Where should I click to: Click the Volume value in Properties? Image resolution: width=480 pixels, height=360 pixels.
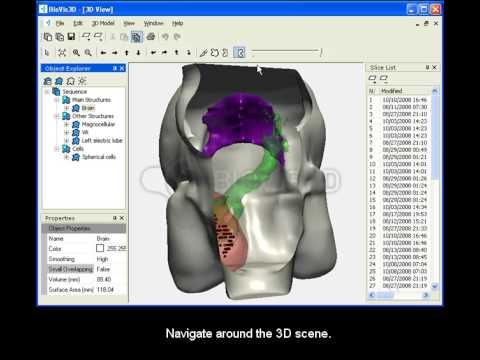pos(104,279)
